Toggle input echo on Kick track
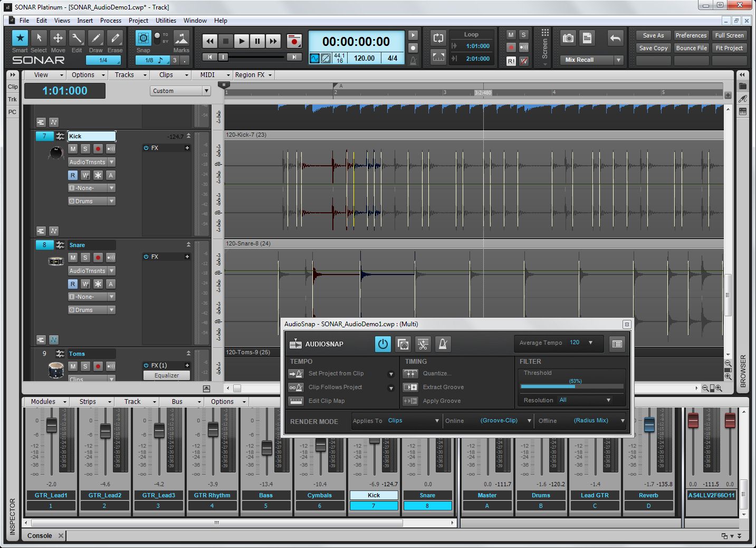This screenshot has height=548, width=756. 110,149
